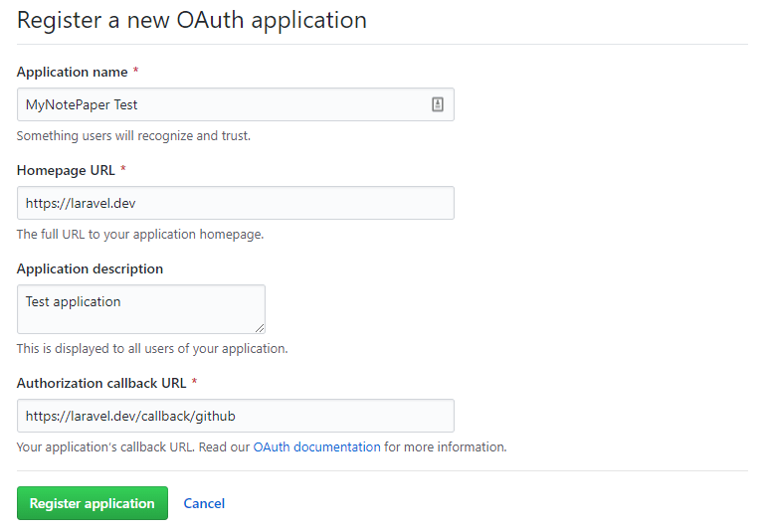Click the Application name label
The height and width of the screenshot is (532, 769).
[72, 72]
